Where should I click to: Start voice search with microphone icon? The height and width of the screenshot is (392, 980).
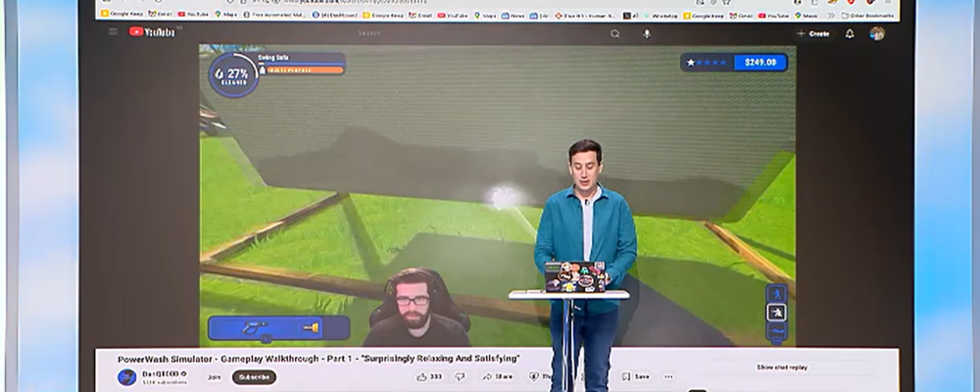click(647, 33)
